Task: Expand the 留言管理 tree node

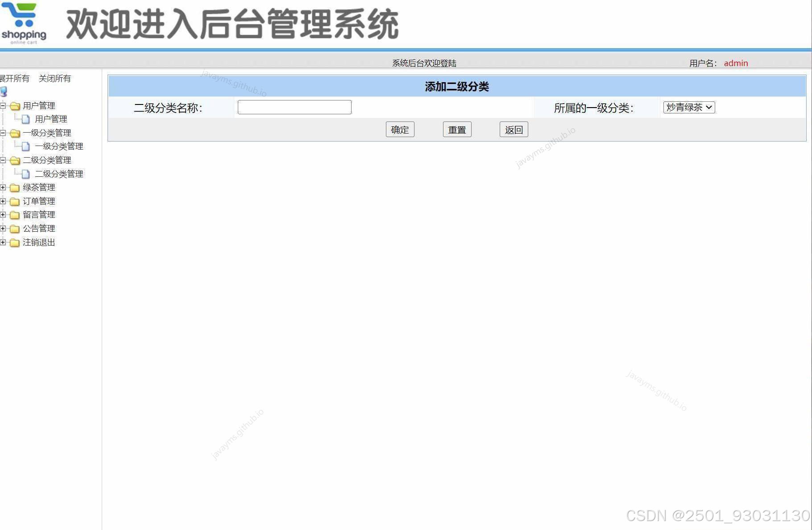Action: 3,215
